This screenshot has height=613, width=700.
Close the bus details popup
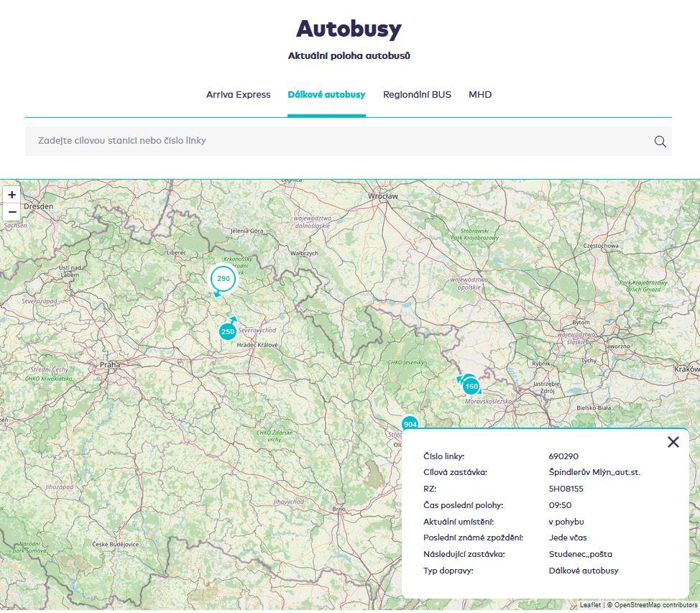click(x=673, y=442)
